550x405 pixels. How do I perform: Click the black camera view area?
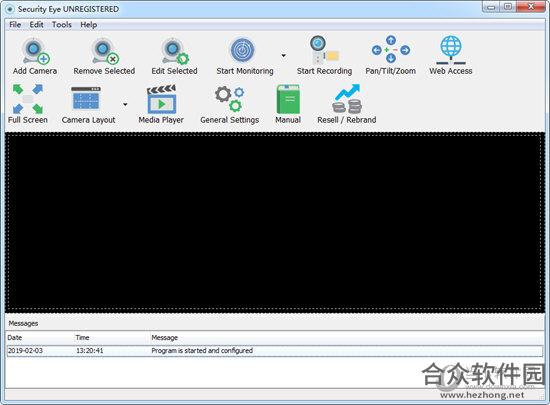(275, 222)
